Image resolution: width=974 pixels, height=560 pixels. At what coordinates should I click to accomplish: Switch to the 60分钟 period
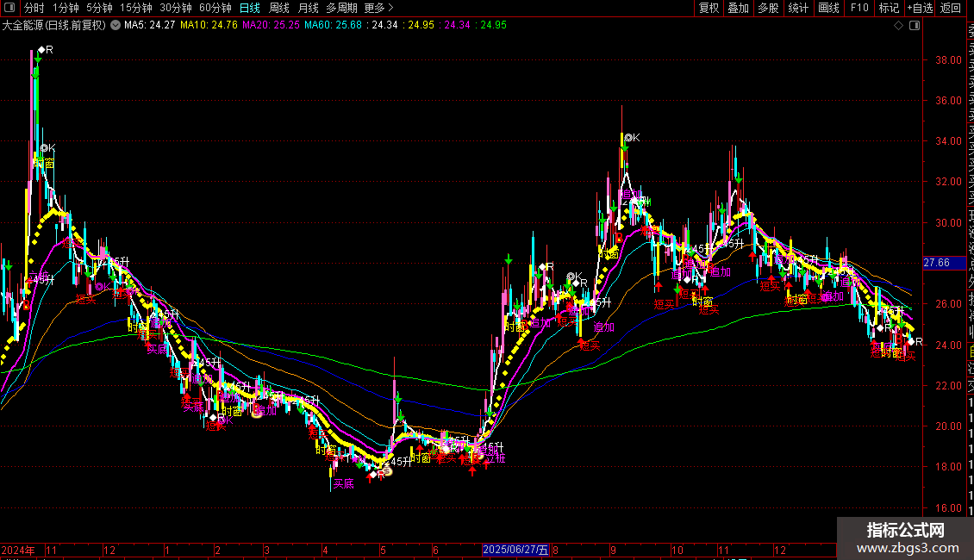[x=215, y=8]
